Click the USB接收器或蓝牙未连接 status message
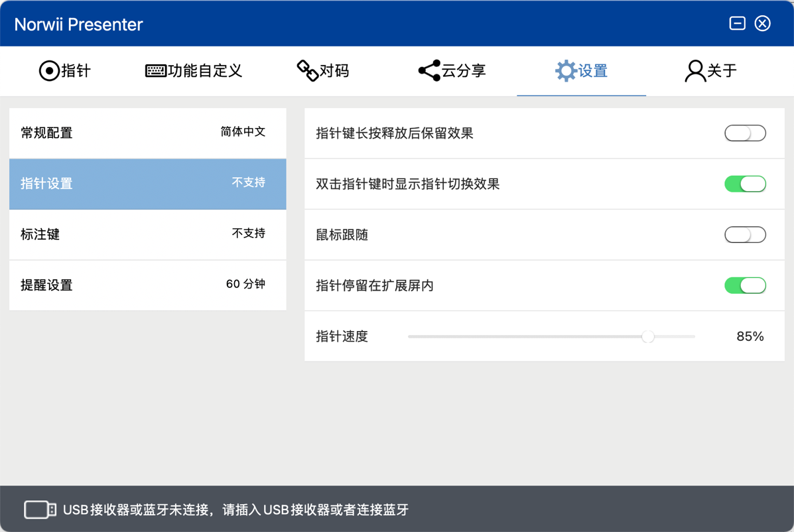This screenshot has height=532, width=794. point(236,509)
